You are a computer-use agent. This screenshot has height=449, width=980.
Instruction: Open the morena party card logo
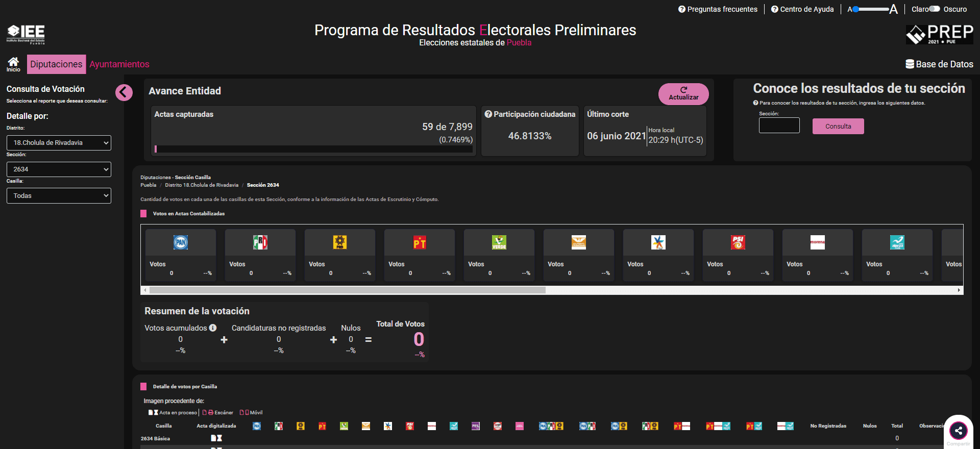coord(818,242)
